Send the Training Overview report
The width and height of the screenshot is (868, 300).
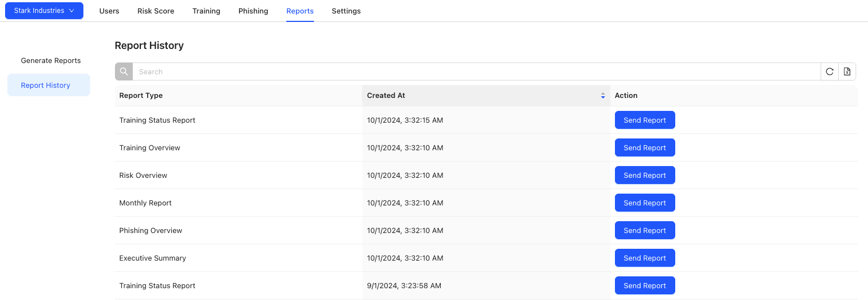(x=645, y=147)
